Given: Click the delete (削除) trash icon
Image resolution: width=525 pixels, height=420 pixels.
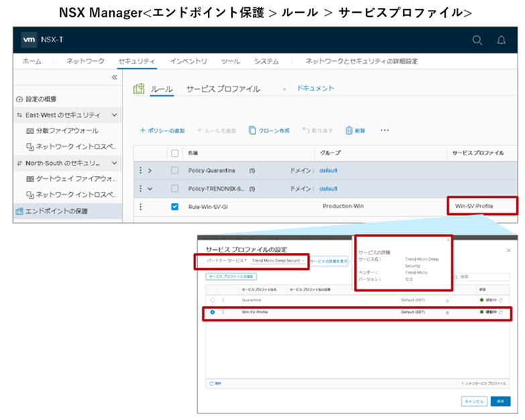Looking at the screenshot, I should pos(349,131).
